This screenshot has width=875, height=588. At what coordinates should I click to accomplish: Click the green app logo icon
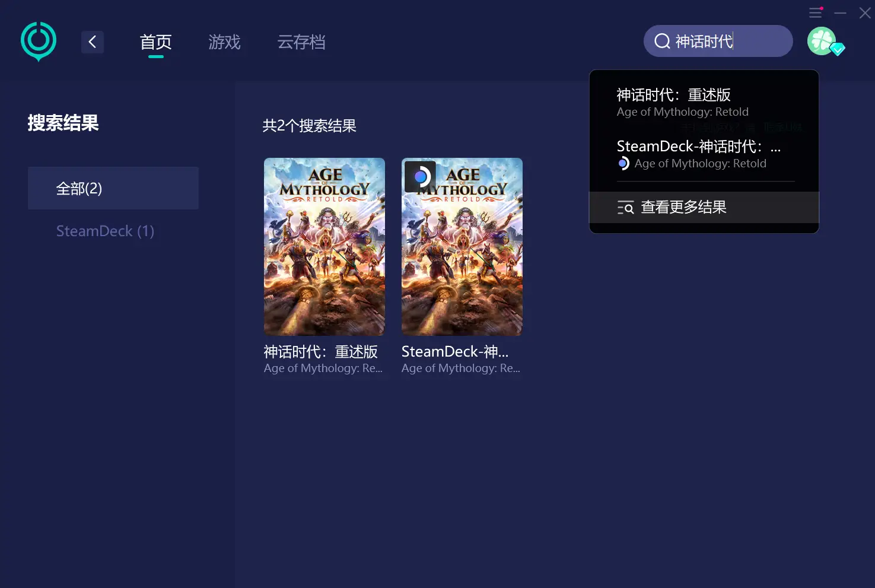pyautogui.click(x=39, y=42)
